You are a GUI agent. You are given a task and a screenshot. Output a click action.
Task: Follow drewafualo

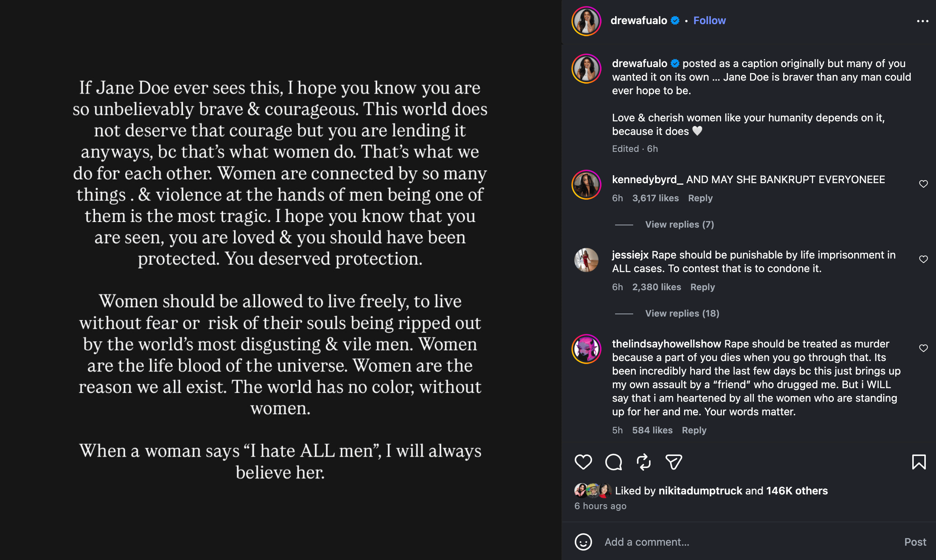point(709,20)
